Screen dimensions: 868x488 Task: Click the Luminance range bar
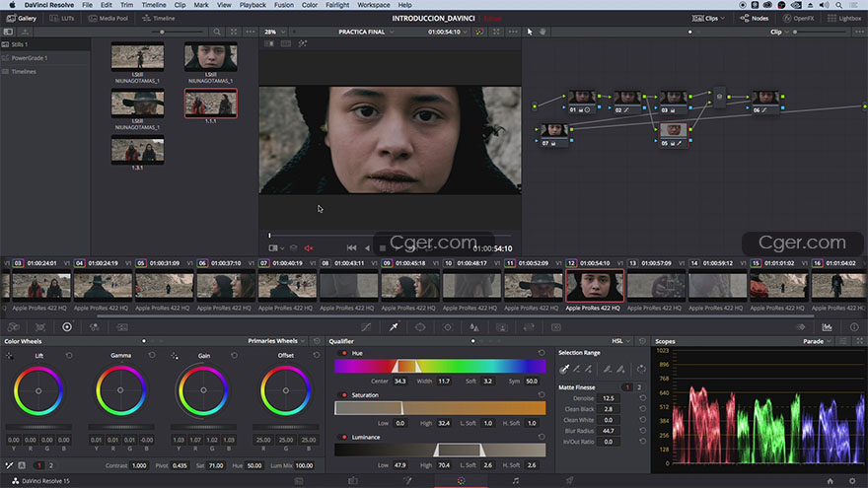click(440, 450)
